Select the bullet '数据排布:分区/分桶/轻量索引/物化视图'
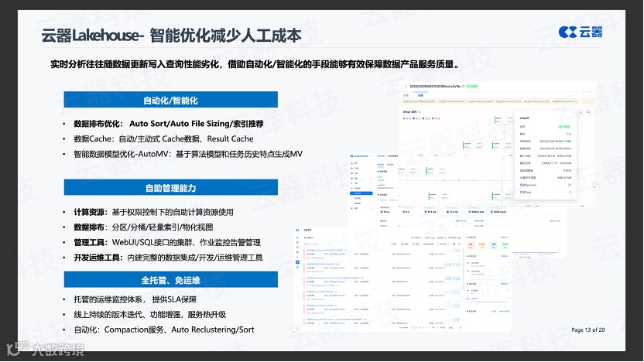644x362 pixels. tap(143, 227)
